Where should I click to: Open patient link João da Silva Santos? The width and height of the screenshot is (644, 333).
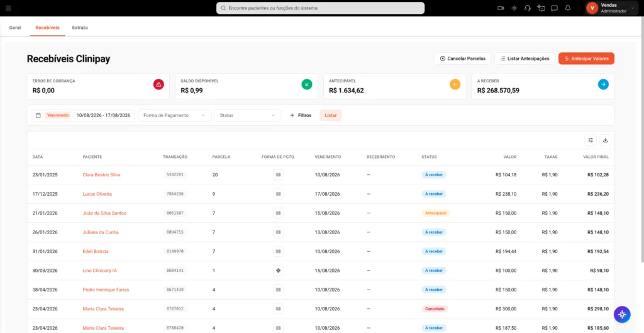[x=104, y=213]
